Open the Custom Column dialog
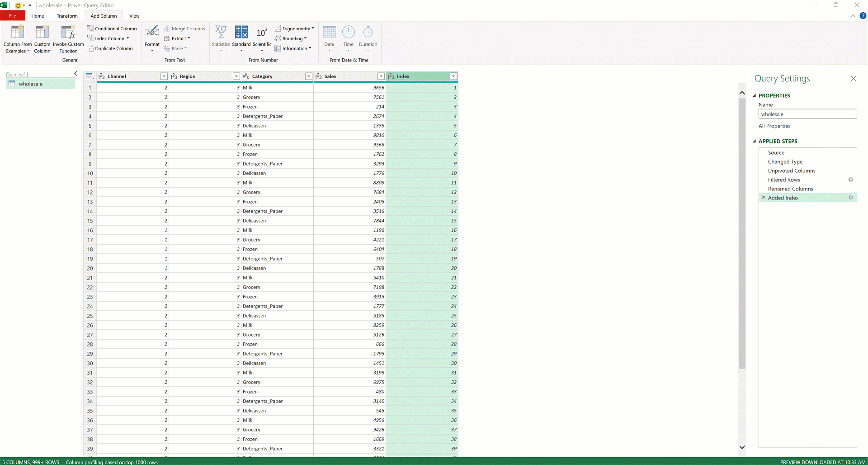Viewport: 868px width, 465px height. click(42, 39)
